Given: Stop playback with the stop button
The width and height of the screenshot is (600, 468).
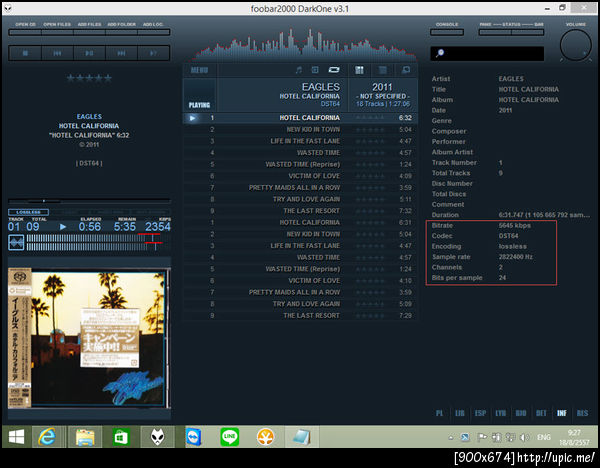Looking at the screenshot, I should (25, 53).
